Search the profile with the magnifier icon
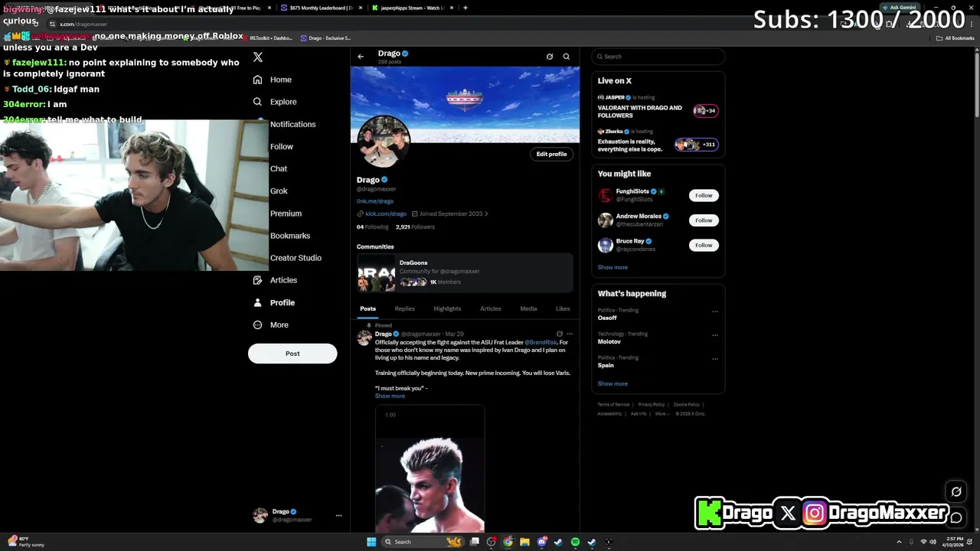Screen dimensions: 980x551 (567, 57)
